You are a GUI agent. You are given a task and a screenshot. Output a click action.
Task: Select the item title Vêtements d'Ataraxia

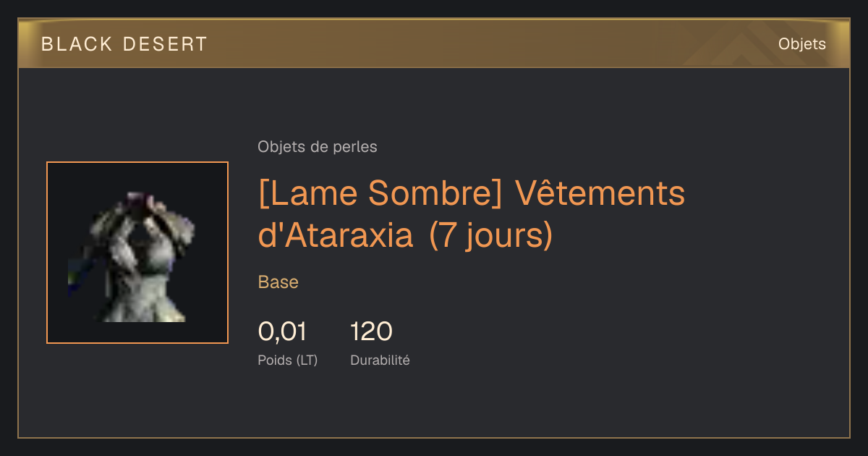[x=471, y=214]
